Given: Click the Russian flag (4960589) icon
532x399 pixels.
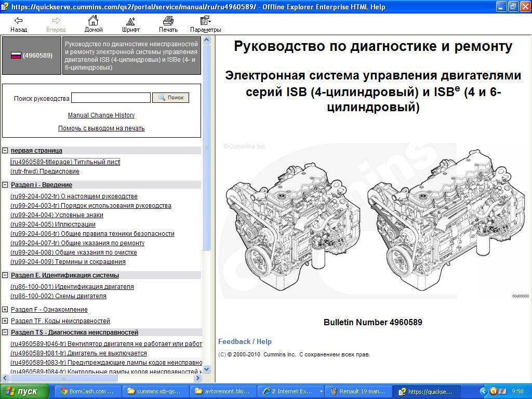Looking at the screenshot, I should point(16,55).
